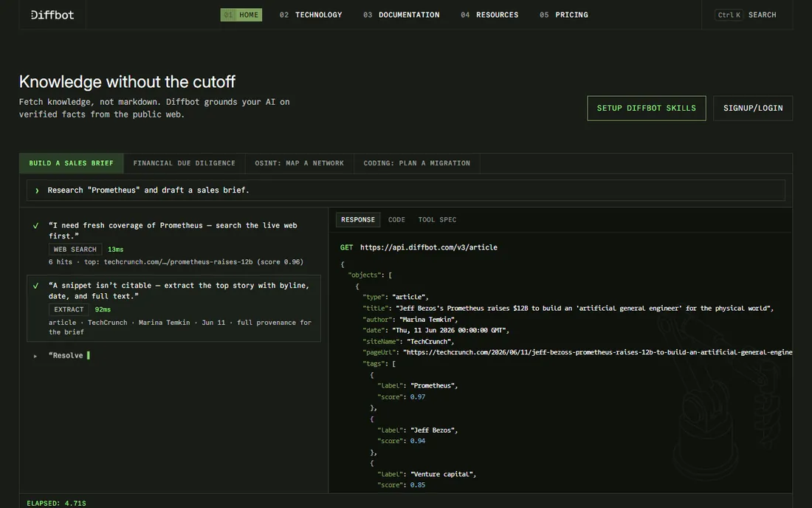Click the pageUrl techcrunch.com link value

tap(598, 352)
